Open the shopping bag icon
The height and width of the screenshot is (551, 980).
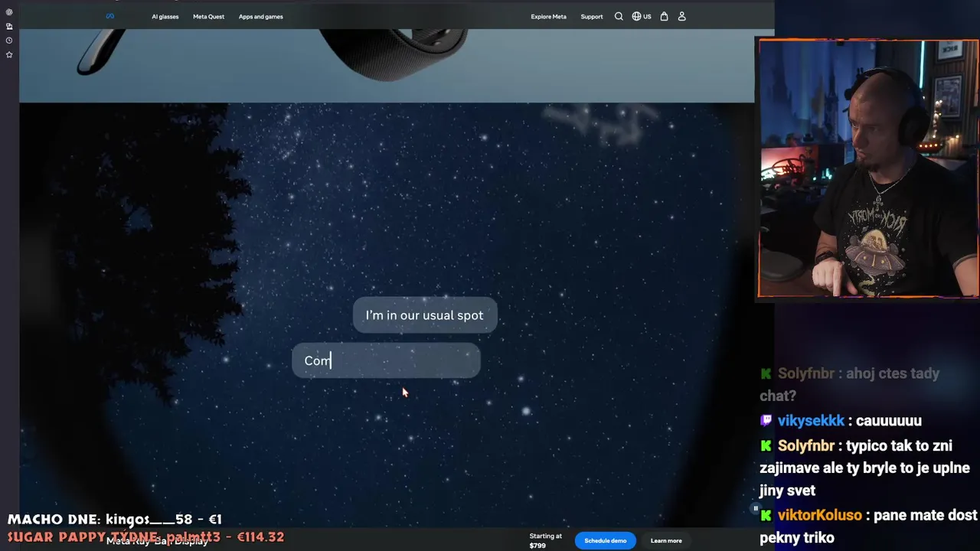point(664,16)
